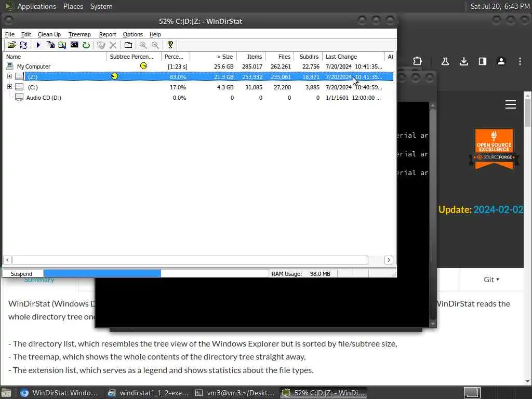Click the Zoom In magnifier icon

point(143,45)
